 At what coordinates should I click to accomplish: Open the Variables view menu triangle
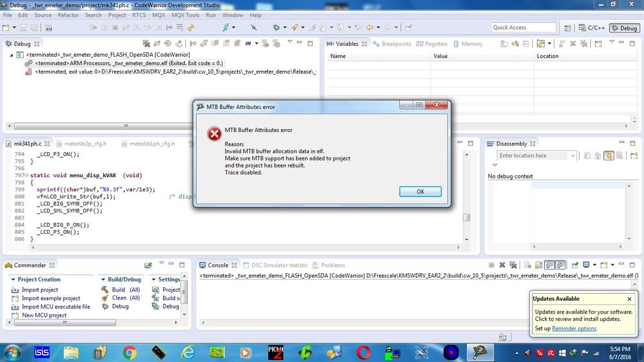click(x=612, y=42)
